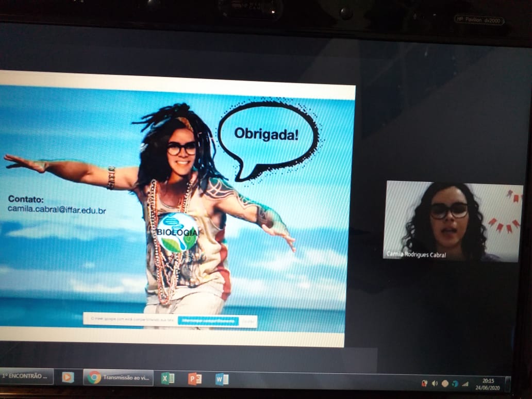Screen dimensions: 532x399
Task: Open the round orange system tray icon
Action: tap(445, 384)
